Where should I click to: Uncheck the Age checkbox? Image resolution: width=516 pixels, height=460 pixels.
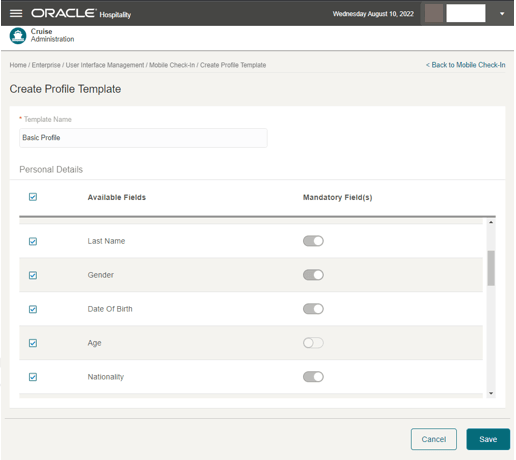pos(33,343)
